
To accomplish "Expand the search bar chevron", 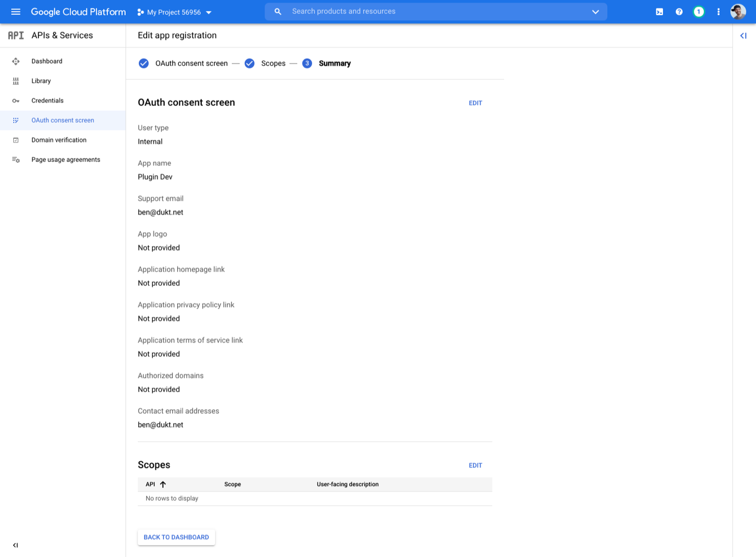I will tap(596, 11).
